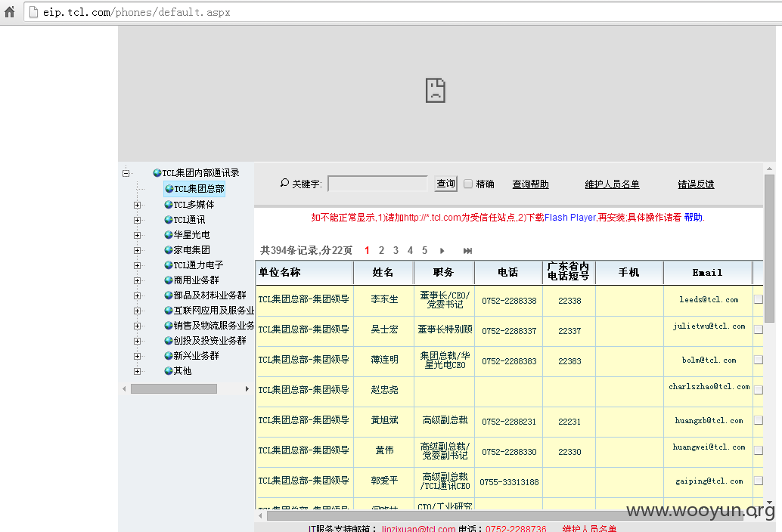782x532 pixels.
Task: Open the 维护人员名单 link in search bar
Action: click(x=612, y=184)
